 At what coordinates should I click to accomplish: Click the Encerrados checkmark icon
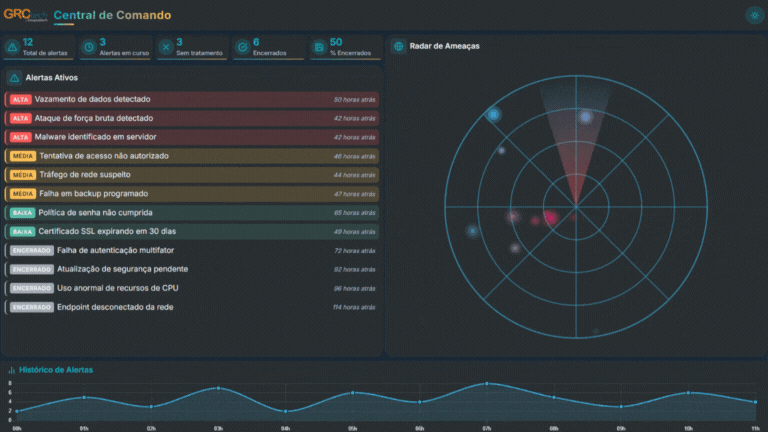point(242,47)
